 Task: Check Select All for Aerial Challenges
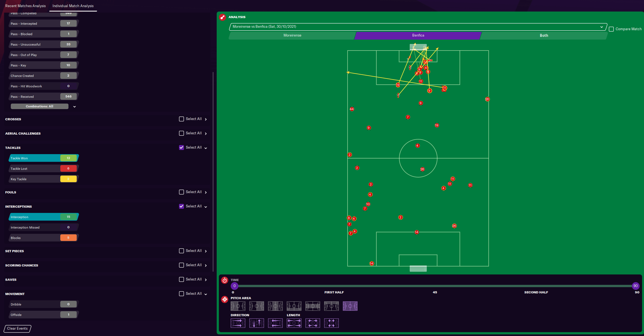tap(181, 133)
